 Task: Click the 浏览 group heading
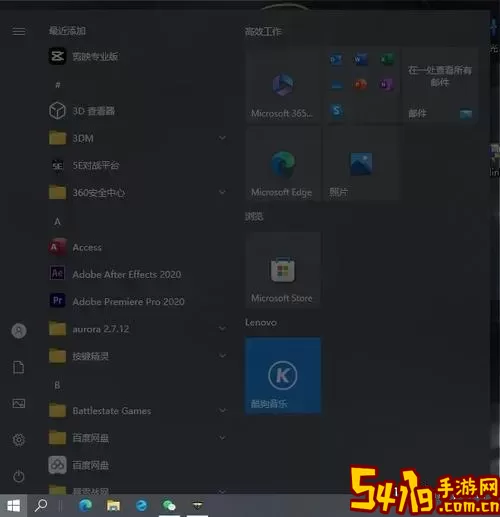(254, 217)
